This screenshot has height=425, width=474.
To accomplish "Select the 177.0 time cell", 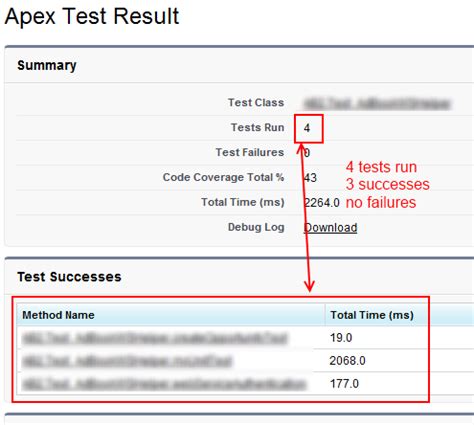I will (x=344, y=384).
